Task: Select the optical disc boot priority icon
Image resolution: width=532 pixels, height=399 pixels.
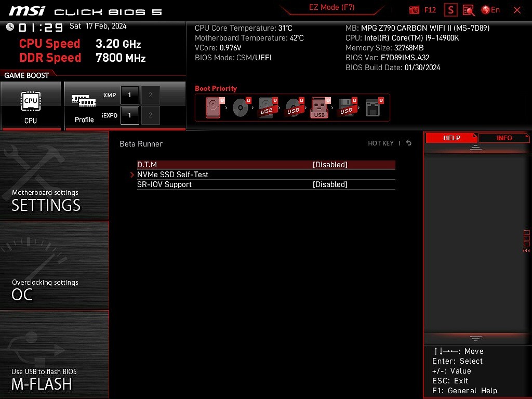Action: point(242,108)
